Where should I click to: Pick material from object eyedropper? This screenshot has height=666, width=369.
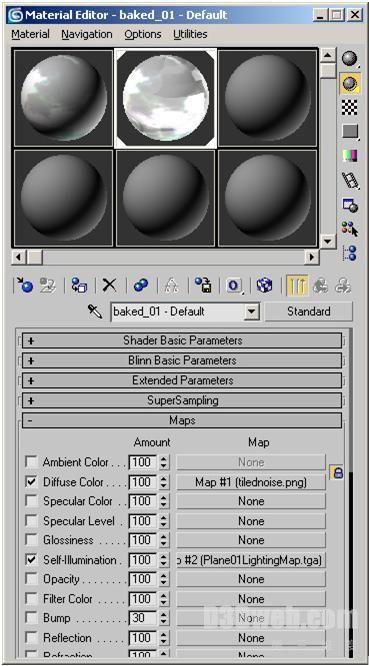click(96, 312)
